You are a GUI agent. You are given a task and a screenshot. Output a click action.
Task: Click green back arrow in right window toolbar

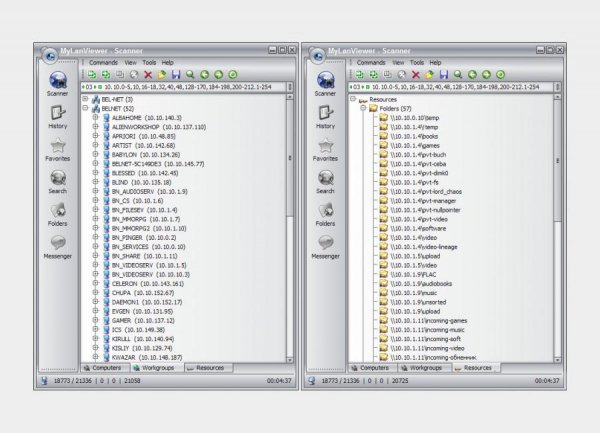(x=472, y=75)
